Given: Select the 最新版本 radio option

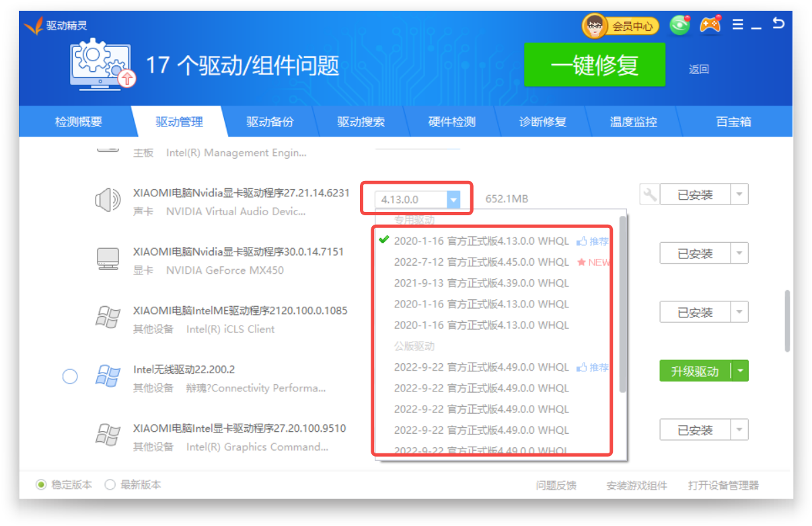Looking at the screenshot, I should (110, 485).
